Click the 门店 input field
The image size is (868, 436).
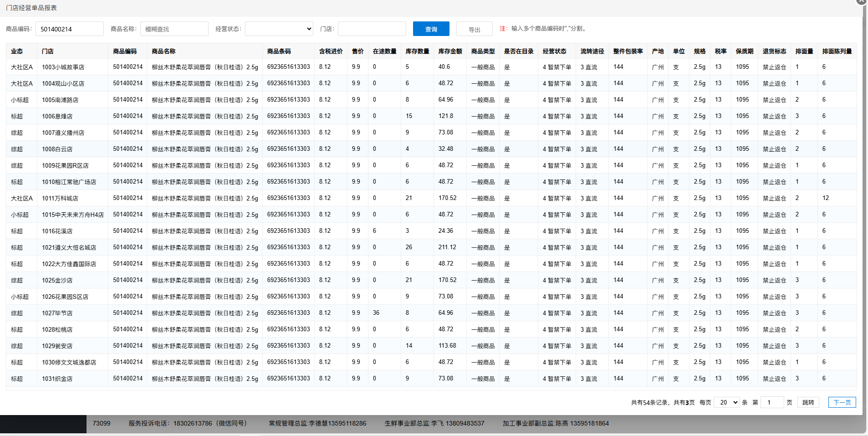(372, 29)
